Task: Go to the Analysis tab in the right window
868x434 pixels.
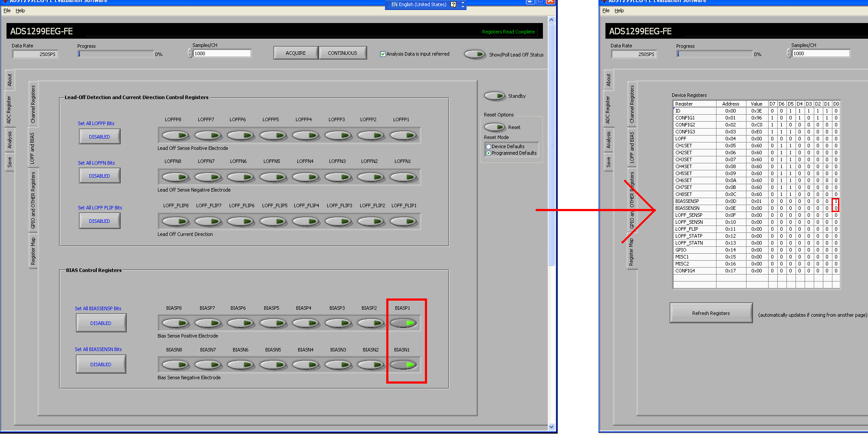Action: 608,140
